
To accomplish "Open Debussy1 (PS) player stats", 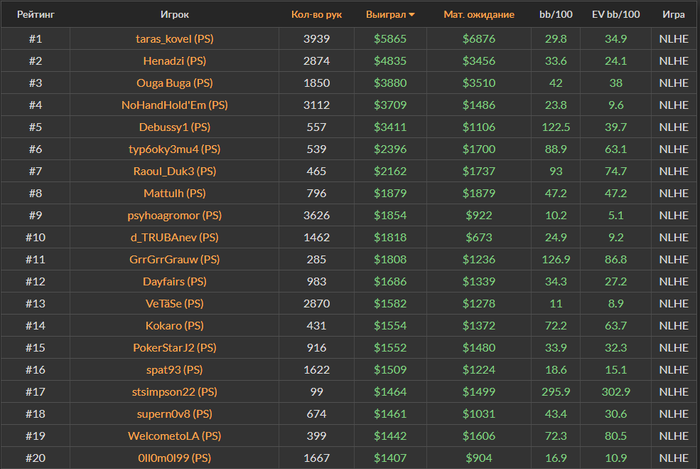I will [175, 127].
